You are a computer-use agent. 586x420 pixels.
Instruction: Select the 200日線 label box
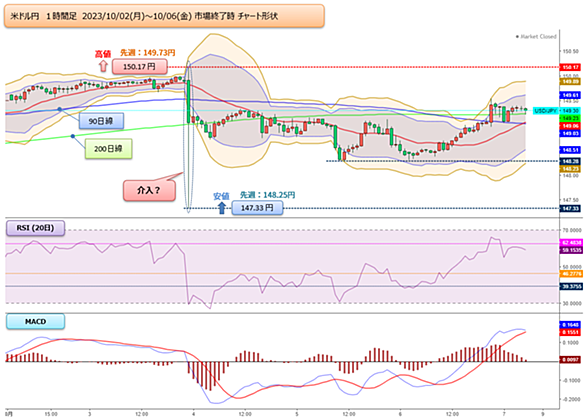pos(108,149)
